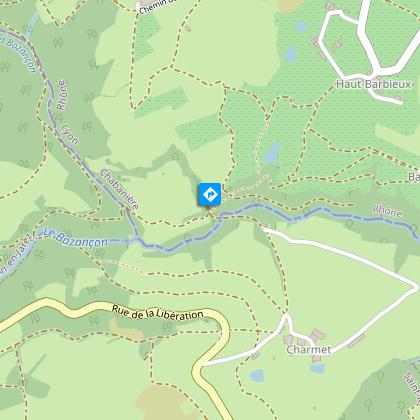420x420 pixels.
Task: Select the partial Saint label near the bottom right corner
Action: 412,387
